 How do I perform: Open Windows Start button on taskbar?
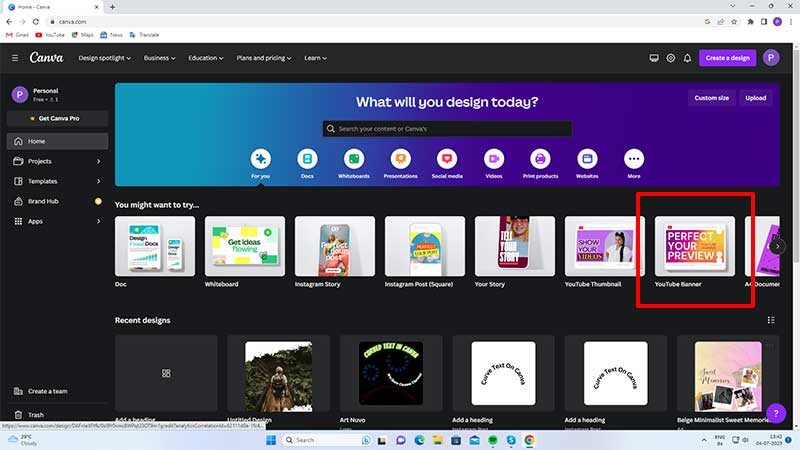pyautogui.click(x=271, y=440)
